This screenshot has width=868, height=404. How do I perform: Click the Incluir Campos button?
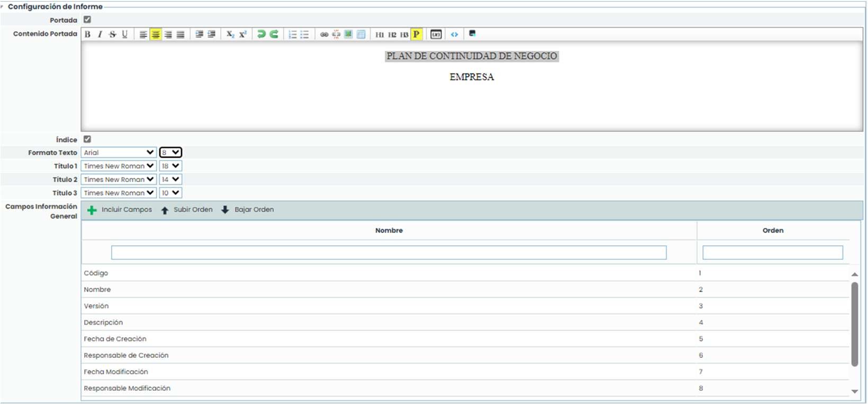[120, 210]
